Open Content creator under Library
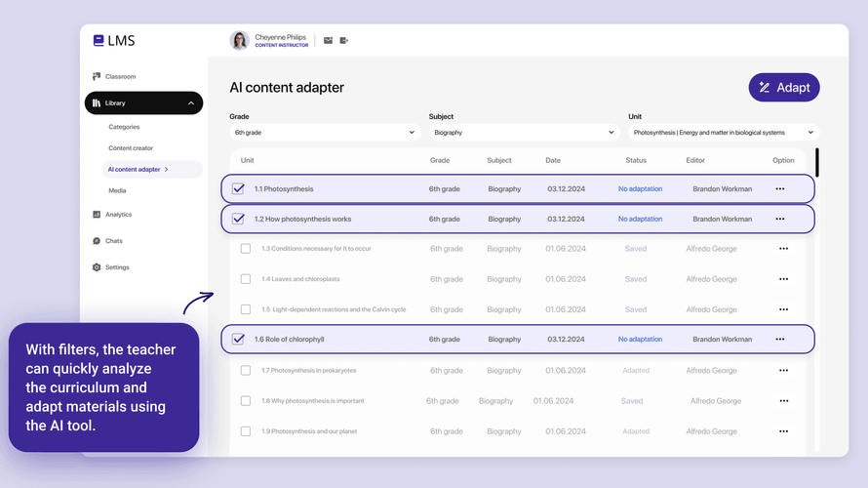This screenshot has height=488, width=868. (x=131, y=148)
